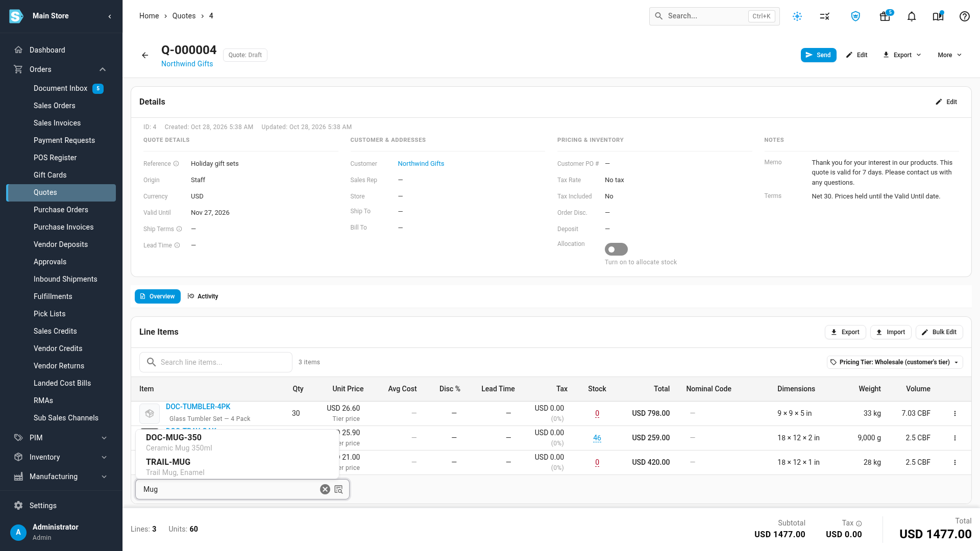The image size is (980, 551).
Task: Open the Northwind Gifts customer link under Q-000004
Action: pyautogui.click(x=187, y=64)
